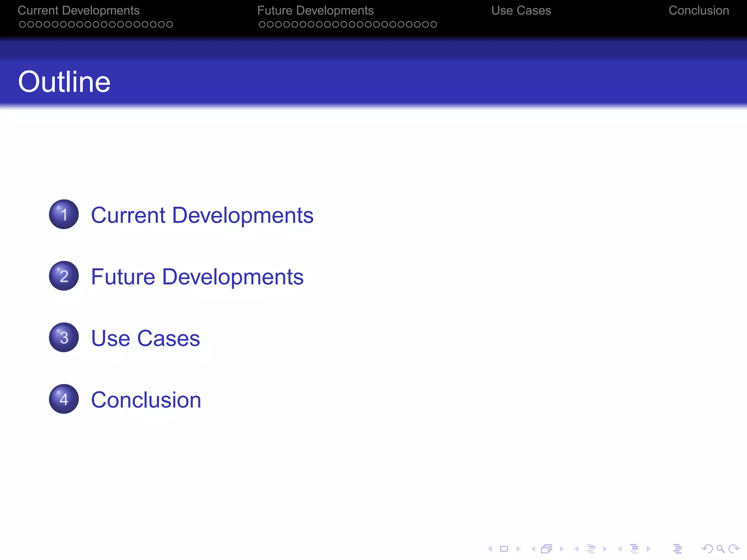Click the presentation outline icon before undo

677,549
